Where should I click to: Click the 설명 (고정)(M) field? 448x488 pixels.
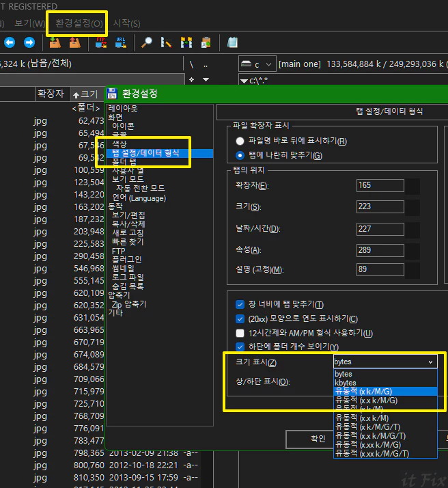coord(380,269)
